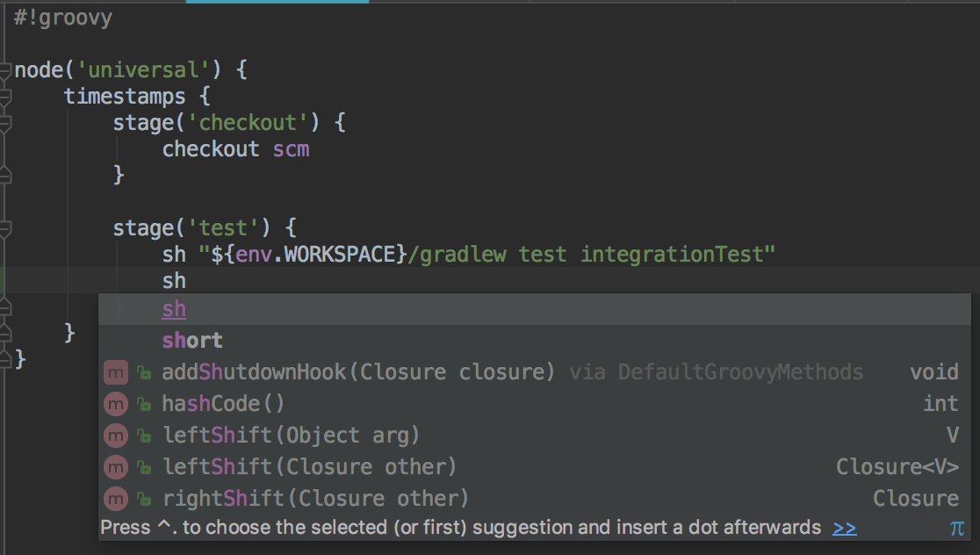Select the highlighted 'sh' completion suggestion
Screen dimensions: 980x555
tap(173, 308)
